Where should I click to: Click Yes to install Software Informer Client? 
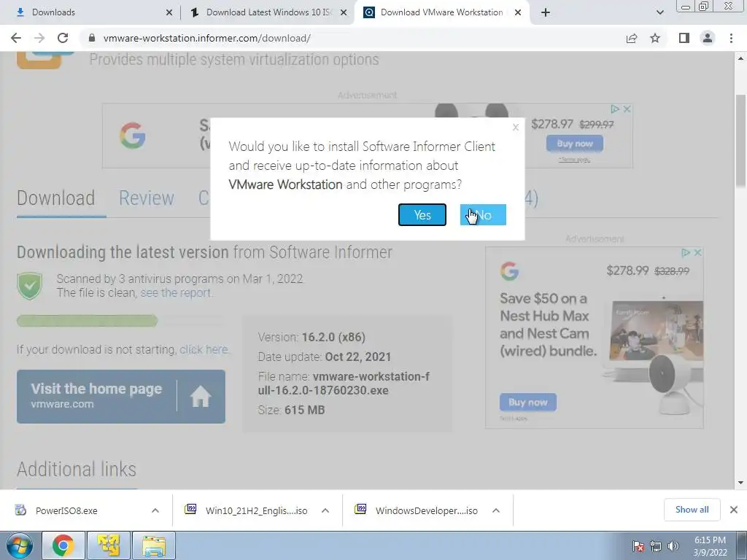click(x=422, y=215)
